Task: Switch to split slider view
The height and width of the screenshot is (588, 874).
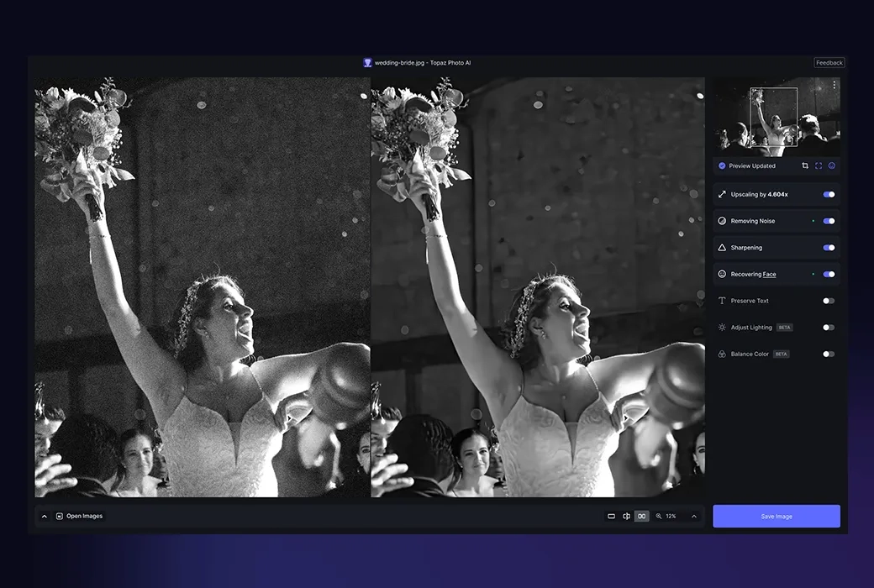Action: tap(626, 516)
